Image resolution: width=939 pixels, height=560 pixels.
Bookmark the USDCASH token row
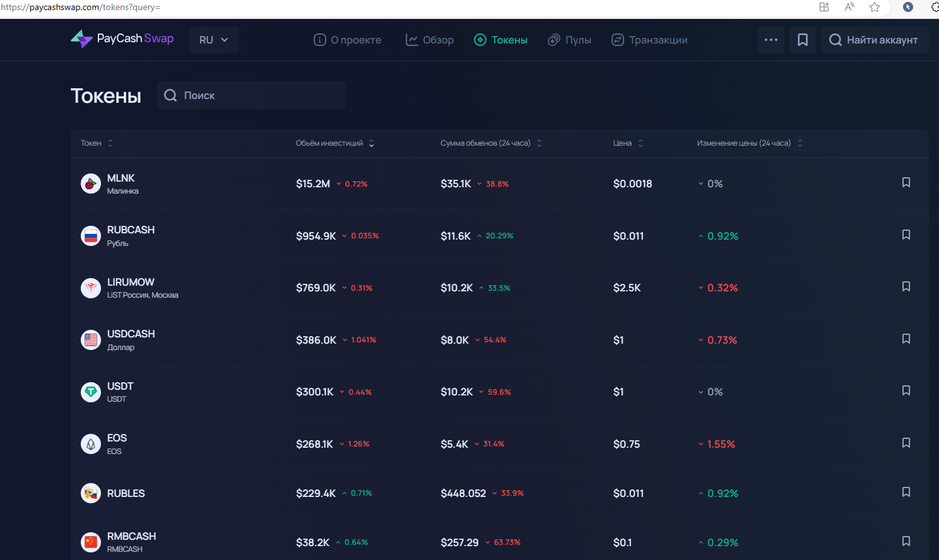pyautogui.click(x=906, y=339)
